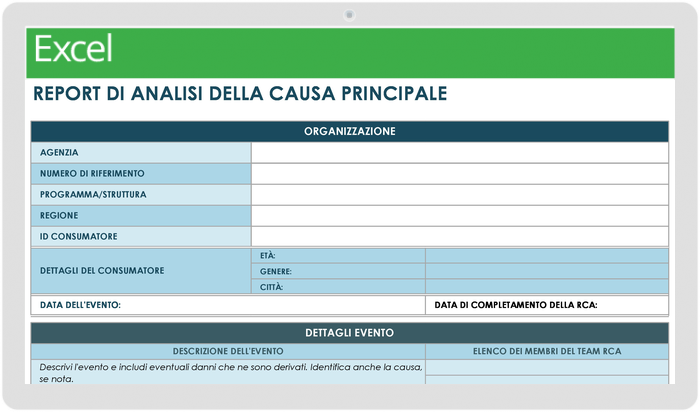Click the DESCRIZIONE DELL'EVENTO column header
This screenshot has width=700, height=412.
[x=228, y=351]
